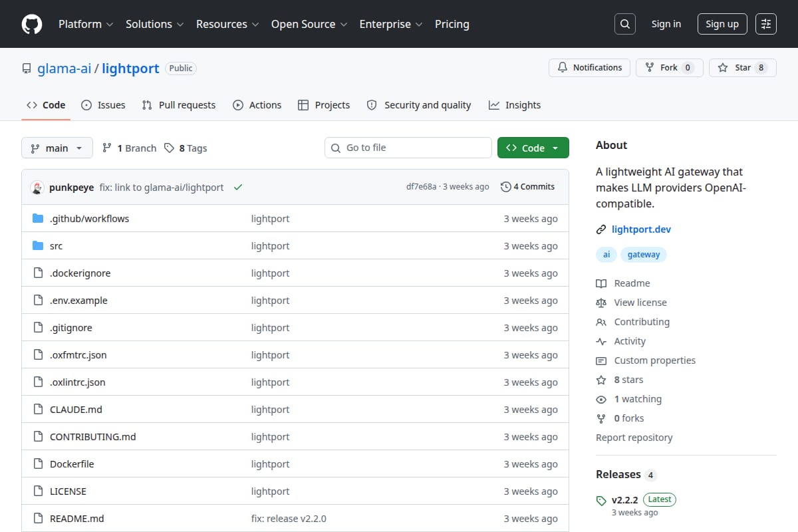Switch to the Pull requests tab

pos(179,105)
